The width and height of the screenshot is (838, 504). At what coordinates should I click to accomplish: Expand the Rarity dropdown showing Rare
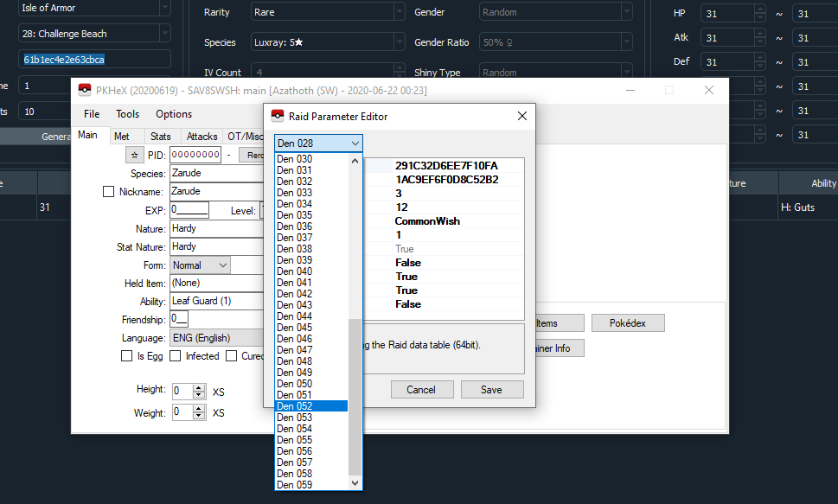pos(400,11)
